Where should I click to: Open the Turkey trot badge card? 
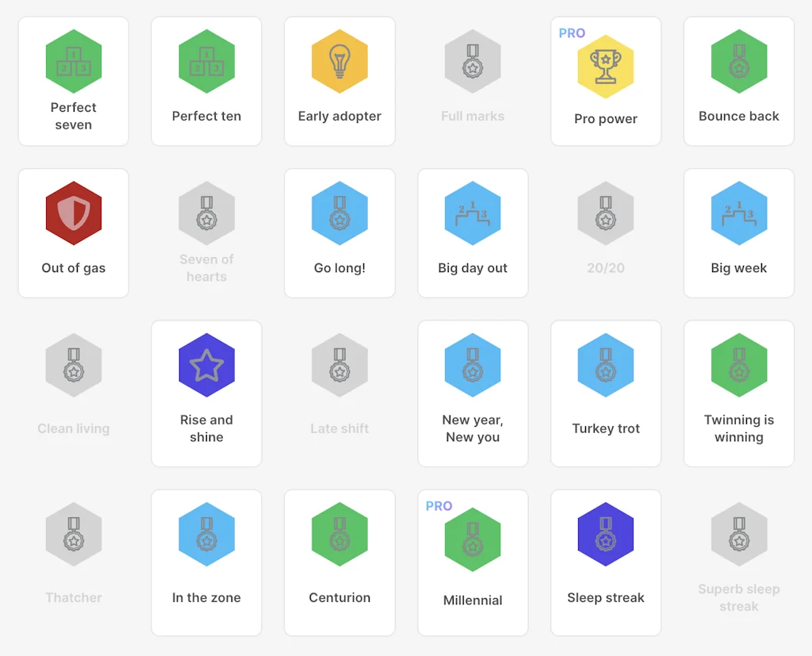[x=606, y=393]
